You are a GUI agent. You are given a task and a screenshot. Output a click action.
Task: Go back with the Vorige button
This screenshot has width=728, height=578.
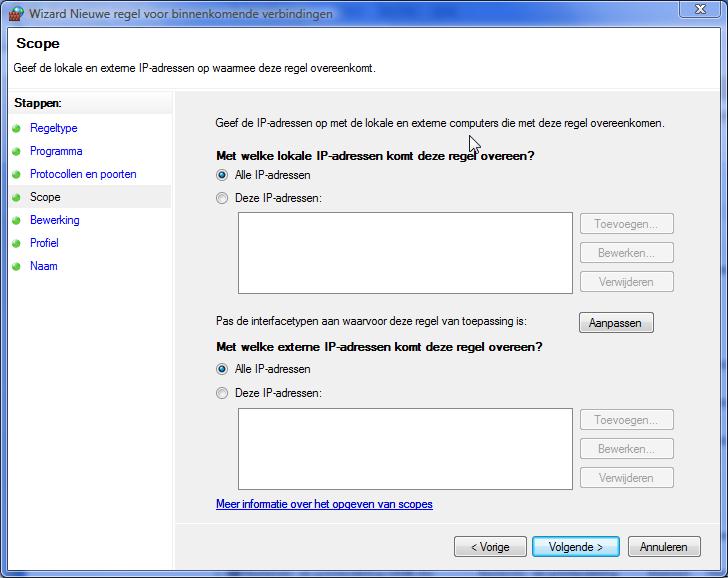pyautogui.click(x=490, y=547)
